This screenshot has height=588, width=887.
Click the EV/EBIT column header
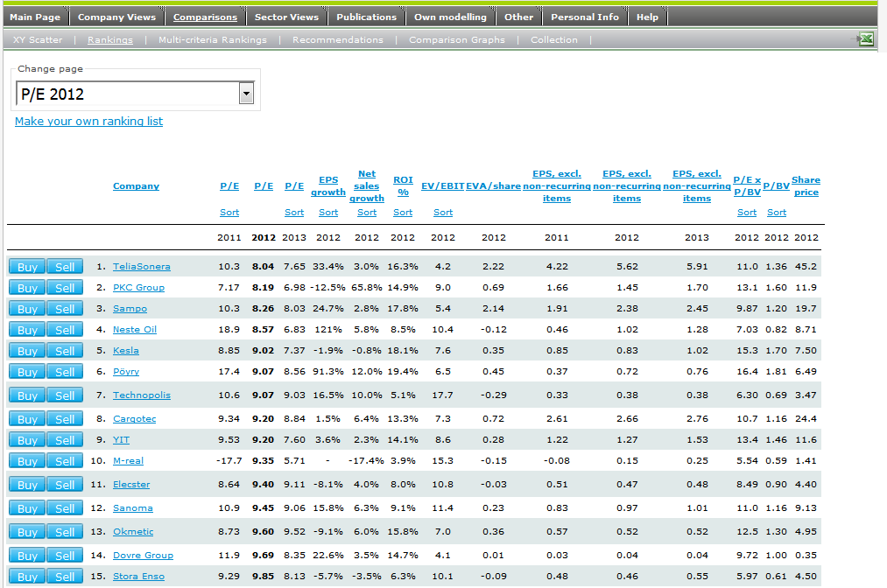point(443,186)
